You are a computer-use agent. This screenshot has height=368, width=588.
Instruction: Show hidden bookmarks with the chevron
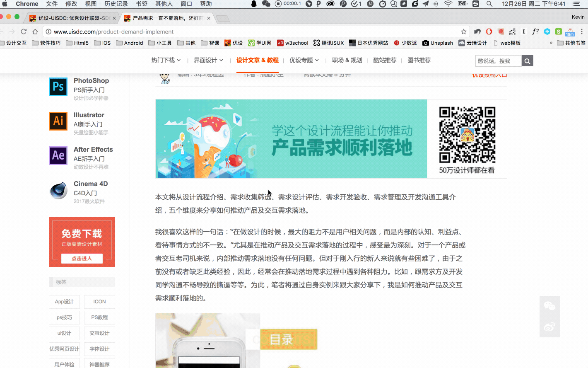(x=551, y=43)
